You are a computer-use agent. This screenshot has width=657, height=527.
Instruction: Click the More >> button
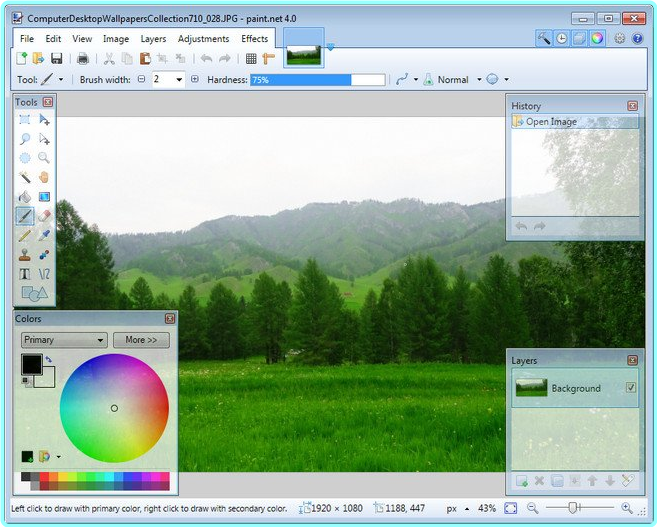pos(141,340)
